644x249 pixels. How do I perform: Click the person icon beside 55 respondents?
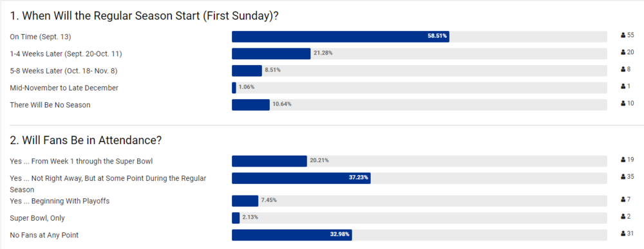pyautogui.click(x=623, y=35)
